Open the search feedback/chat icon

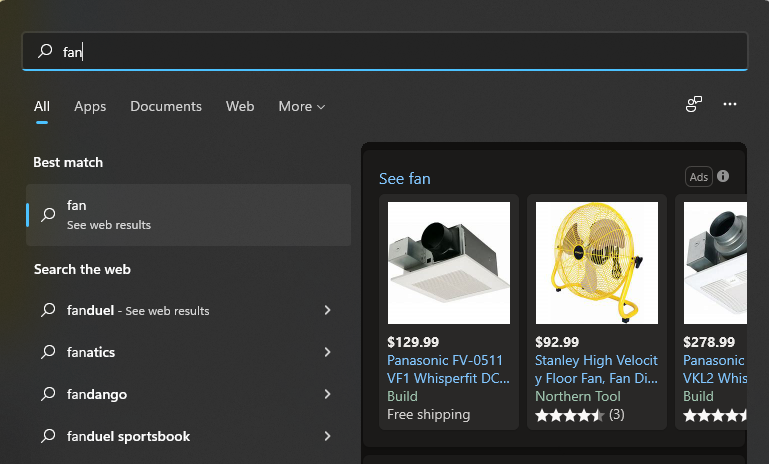click(x=693, y=104)
